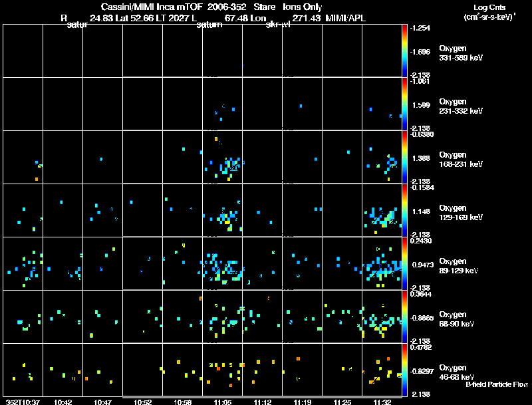Select the 10:42 time label
532x405 pixels.
[63, 402]
